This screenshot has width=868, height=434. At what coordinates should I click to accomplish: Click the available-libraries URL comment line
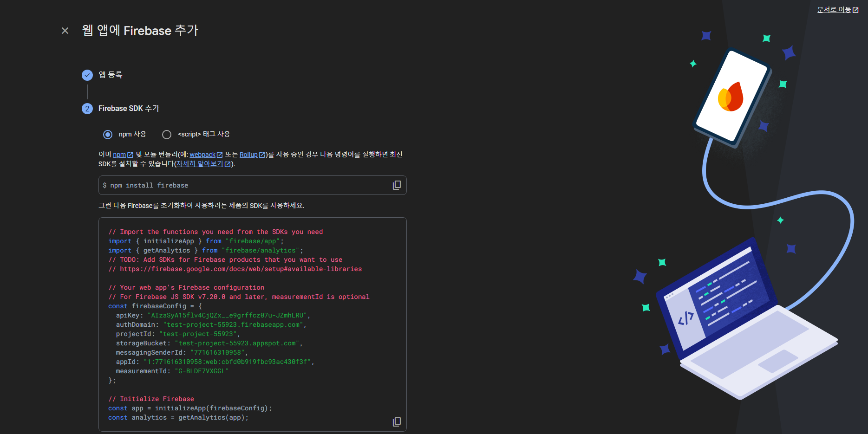click(x=235, y=269)
